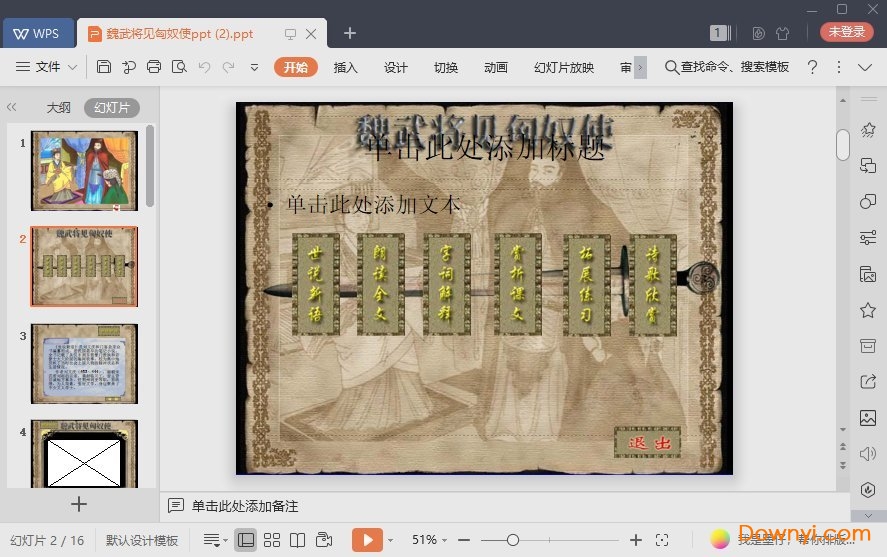Open the help question mark
This screenshot has width=887, height=557.
coord(812,67)
